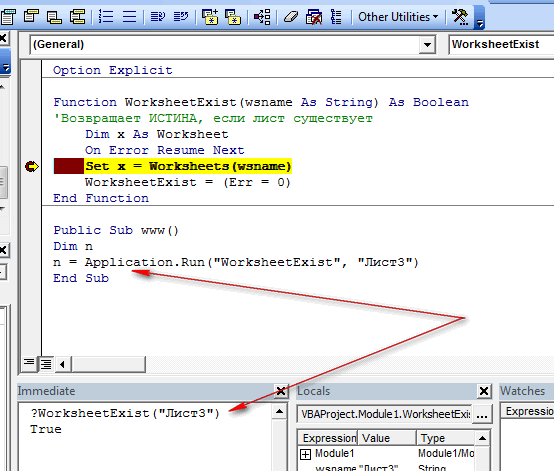Click the eraser icon in toolbar
This screenshot has width=554, height=471.
[291, 17]
